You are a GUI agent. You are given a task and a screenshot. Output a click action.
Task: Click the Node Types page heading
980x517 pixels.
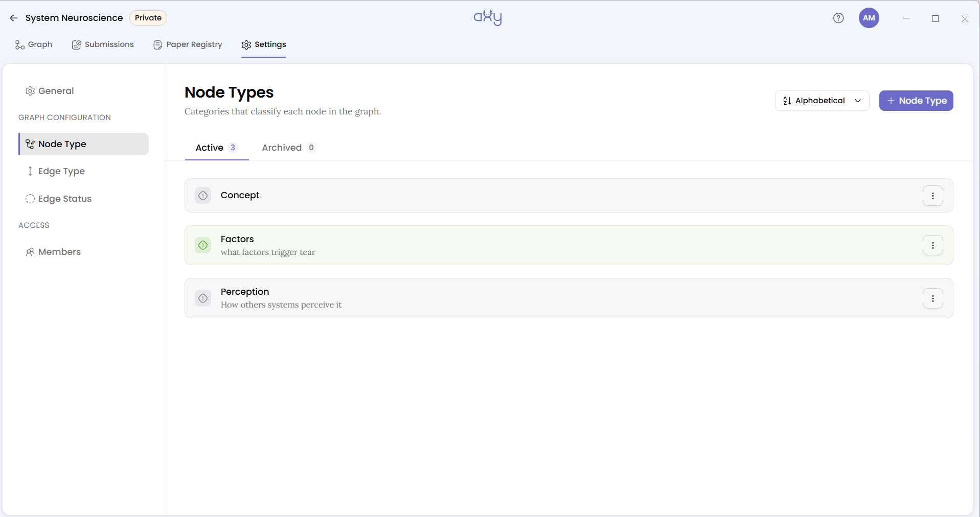[x=229, y=92]
